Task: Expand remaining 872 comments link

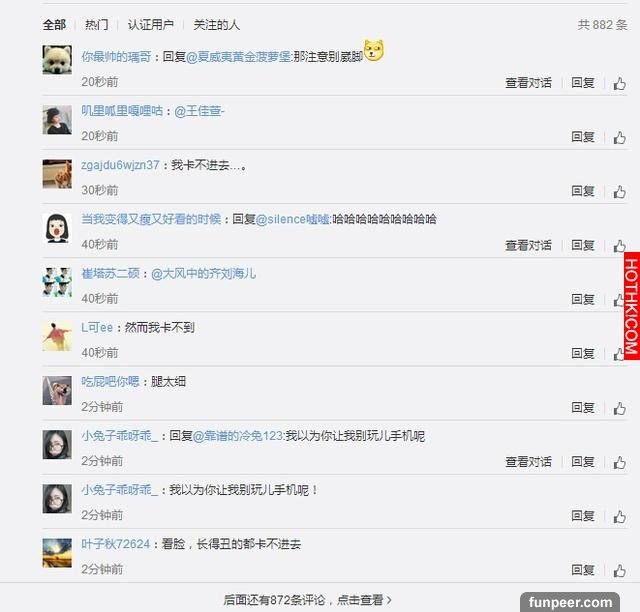Action: (307, 600)
